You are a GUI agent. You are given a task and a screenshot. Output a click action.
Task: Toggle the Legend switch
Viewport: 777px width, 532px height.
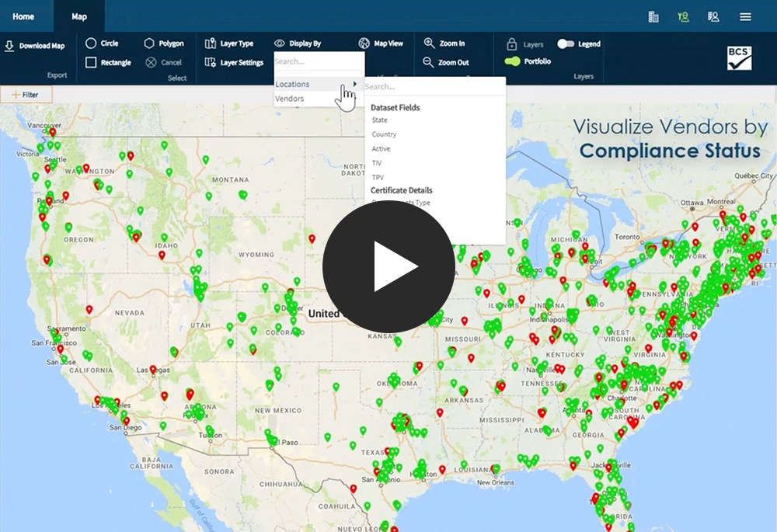566,44
